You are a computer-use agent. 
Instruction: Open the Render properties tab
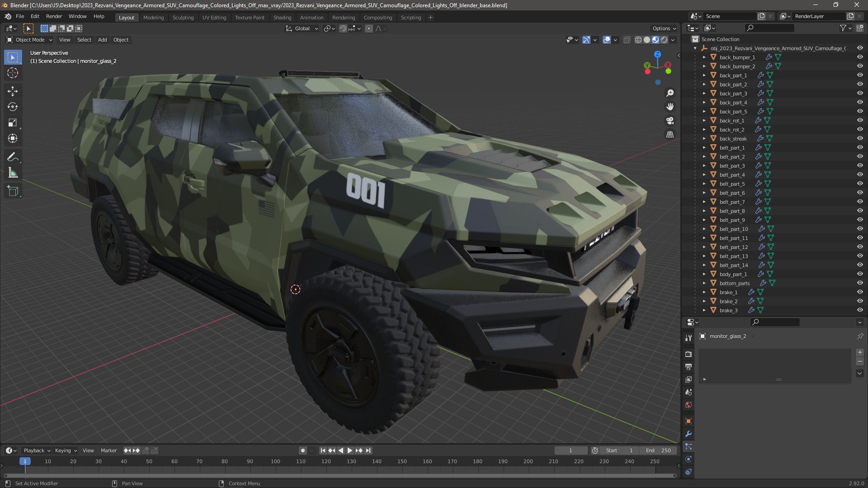(689, 354)
